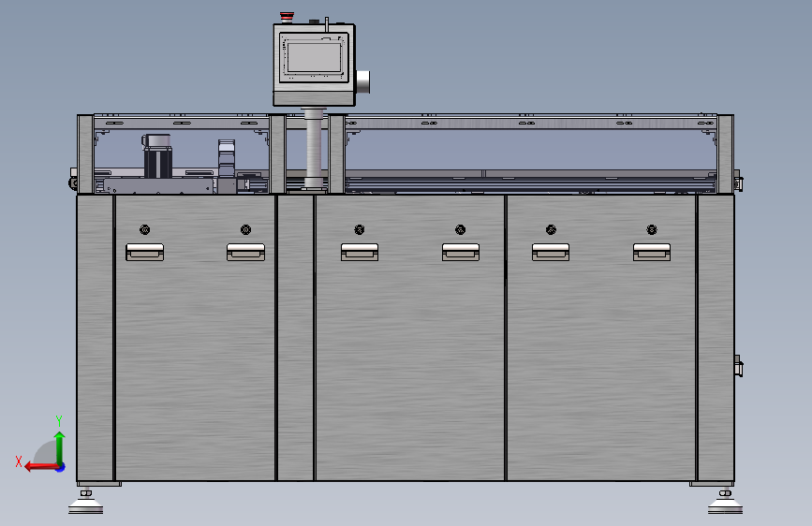Pick the cylindrical connector on control box side
Image resolution: width=812 pixels, height=526 pixels.
[363, 81]
